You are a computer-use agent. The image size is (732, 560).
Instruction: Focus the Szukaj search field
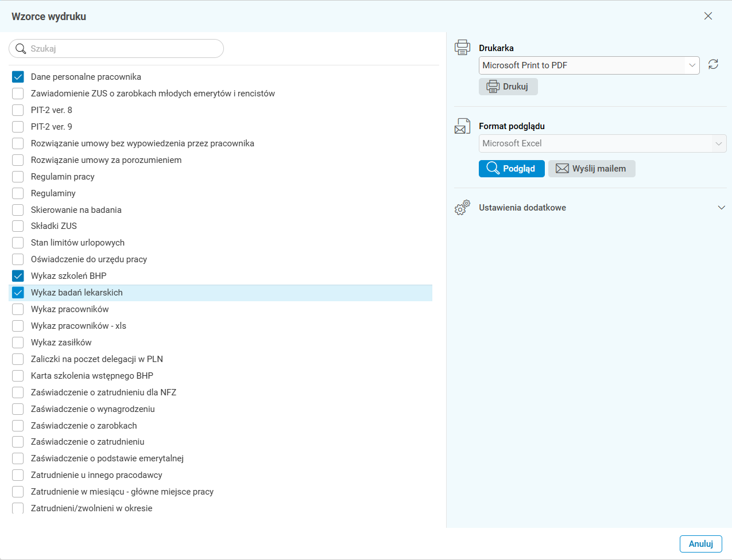pos(123,49)
